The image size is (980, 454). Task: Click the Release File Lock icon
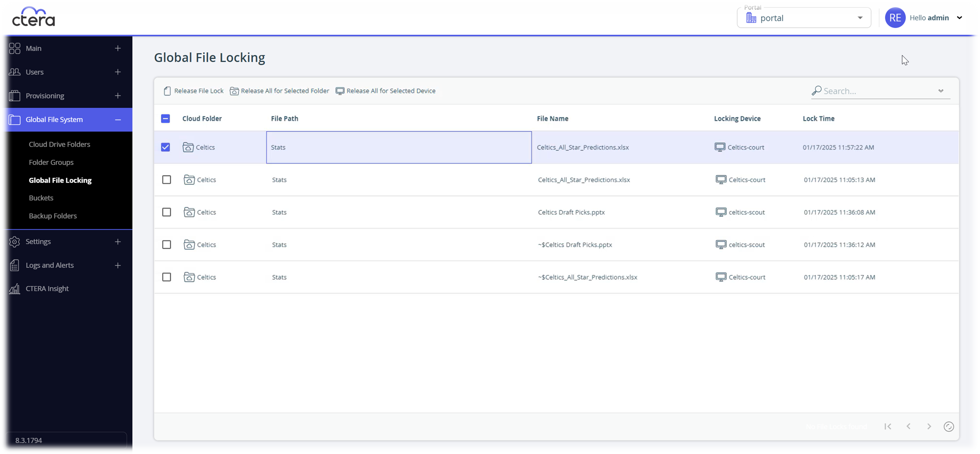pos(167,91)
